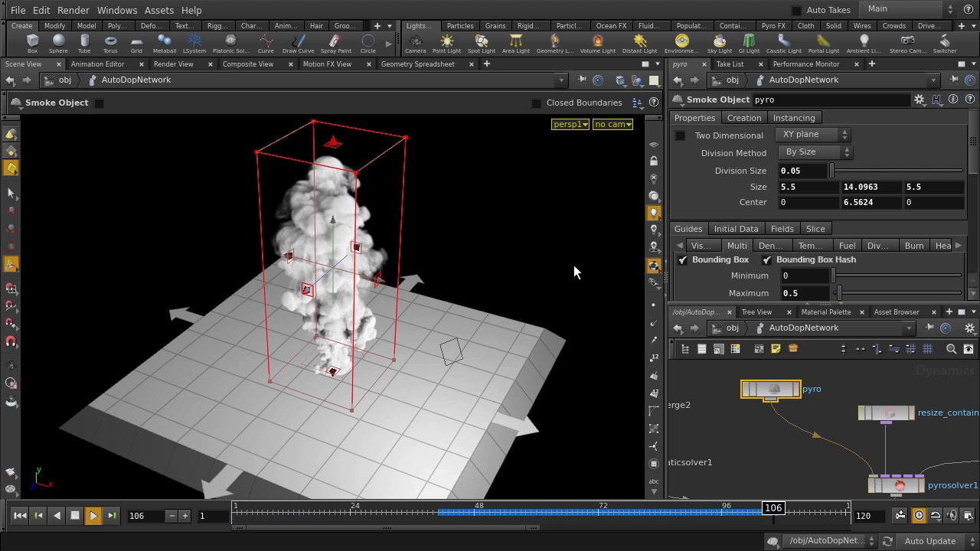Open the Render menu
This screenshot has width=980, height=551.
point(73,10)
